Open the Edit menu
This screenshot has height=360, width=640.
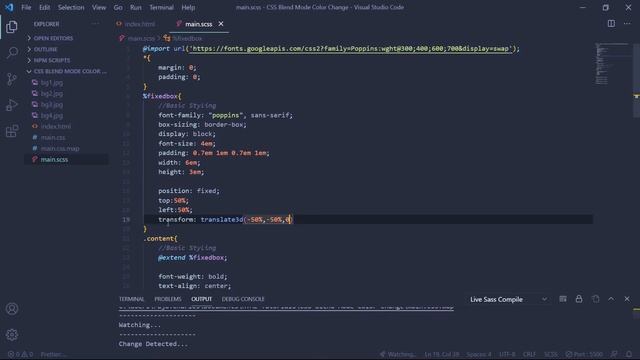pos(44,7)
